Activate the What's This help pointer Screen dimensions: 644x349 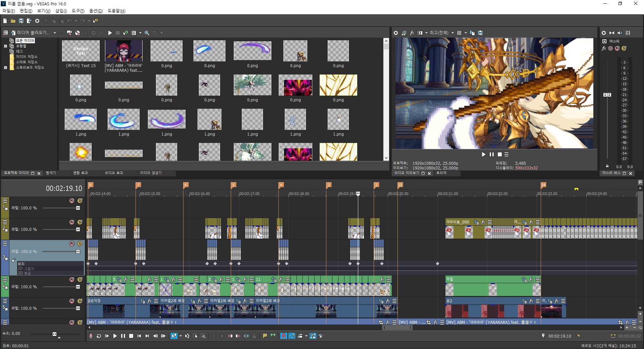(96, 21)
